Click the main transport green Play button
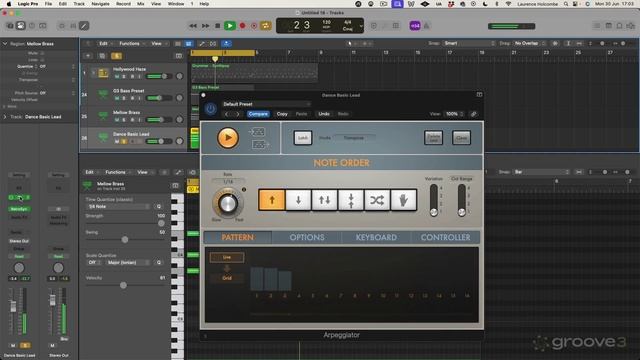Viewport: 640px width, 360px height. point(230,26)
